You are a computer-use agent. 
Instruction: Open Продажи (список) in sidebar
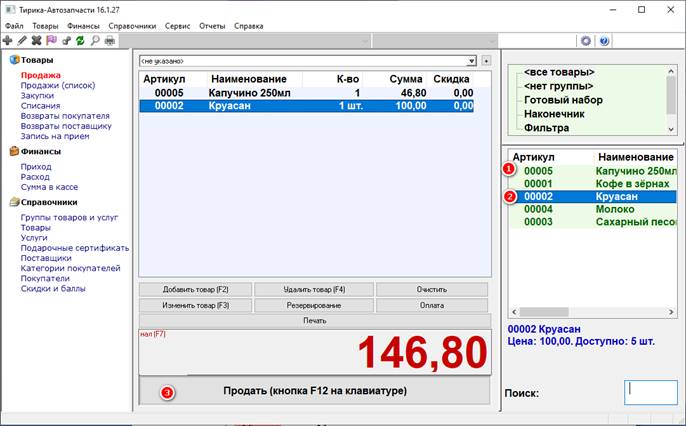click(58, 85)
